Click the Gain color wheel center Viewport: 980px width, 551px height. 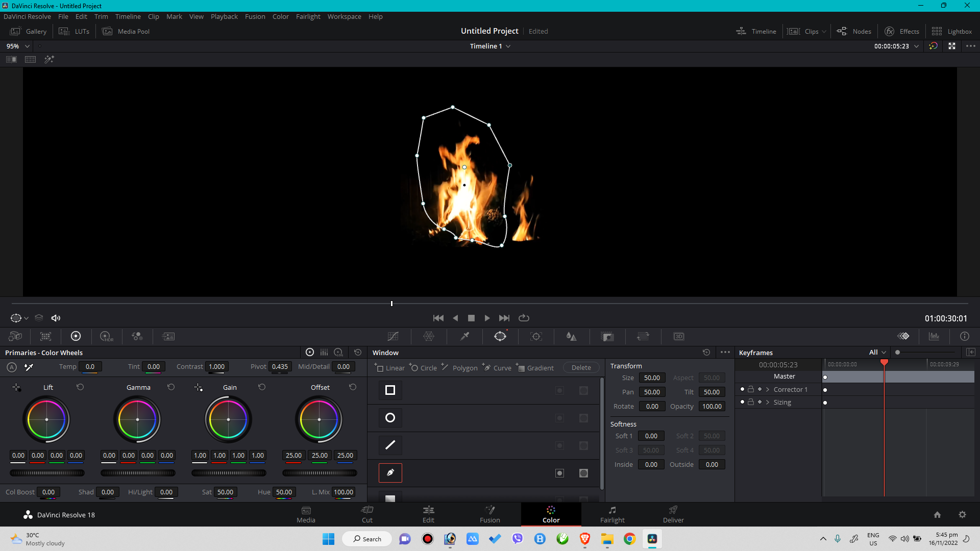(228, 419)
